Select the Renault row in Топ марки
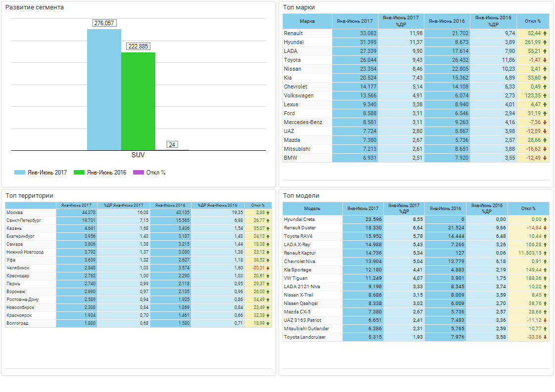The height and width of the screenshot is (392, 555). [416, 33]
